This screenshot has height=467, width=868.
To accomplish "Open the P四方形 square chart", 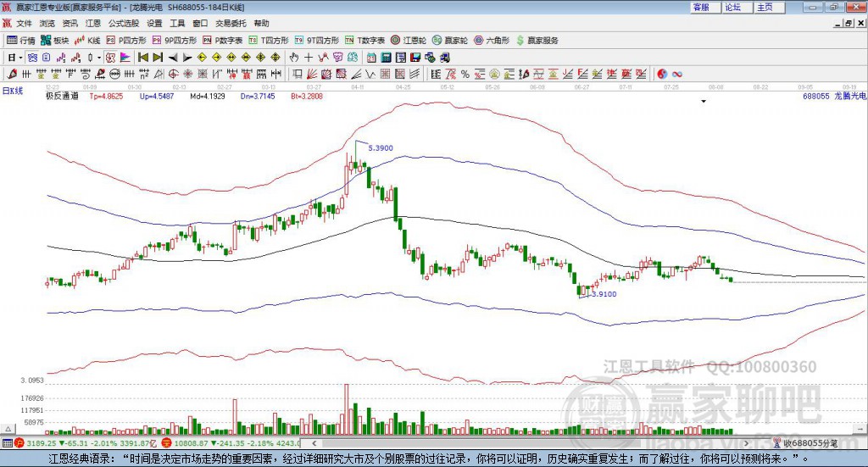I will tap(126, 41).
